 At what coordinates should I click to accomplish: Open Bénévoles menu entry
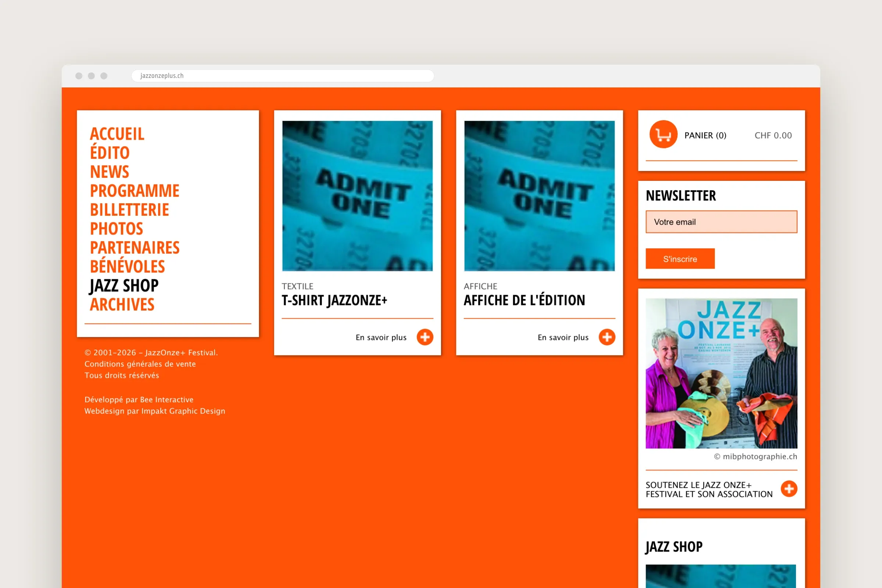(x=128, y=266)
